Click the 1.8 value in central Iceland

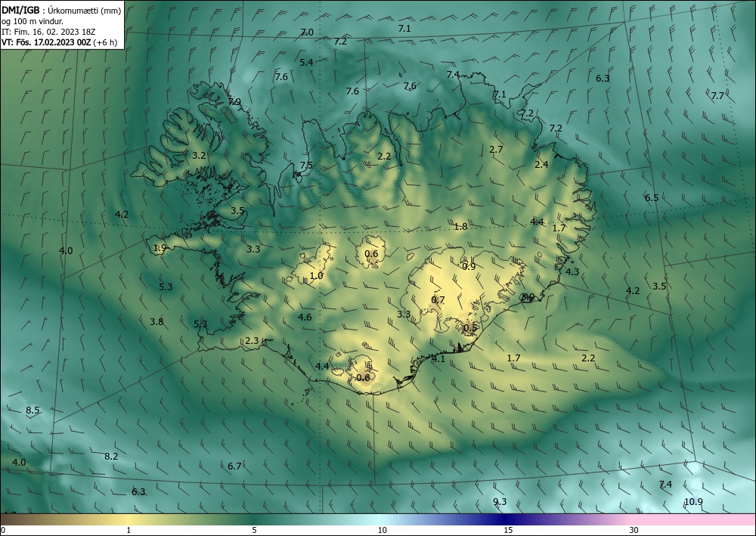pos(461,226)
